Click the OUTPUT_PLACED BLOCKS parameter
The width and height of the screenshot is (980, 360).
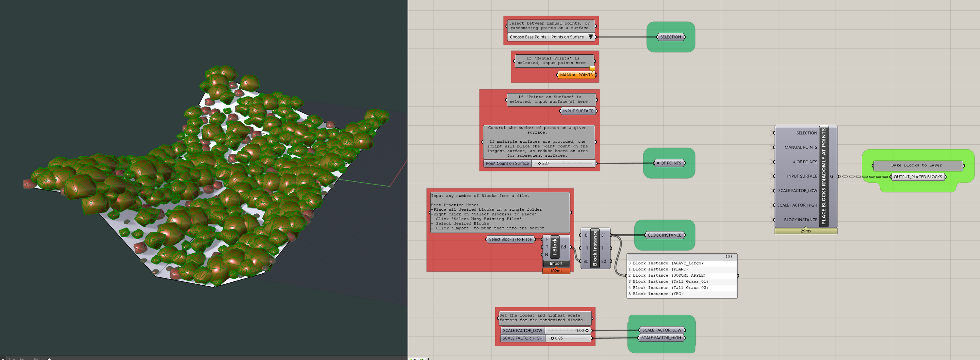pos(917,177)
